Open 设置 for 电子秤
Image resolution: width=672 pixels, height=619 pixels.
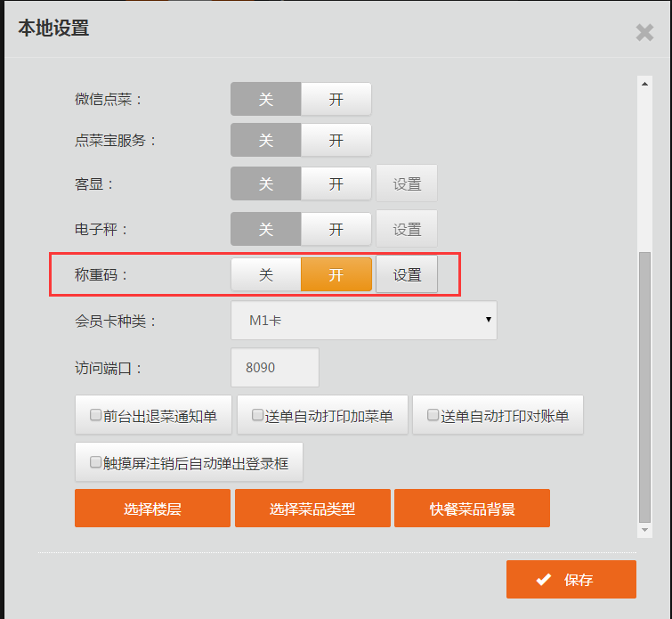[407, 229]
